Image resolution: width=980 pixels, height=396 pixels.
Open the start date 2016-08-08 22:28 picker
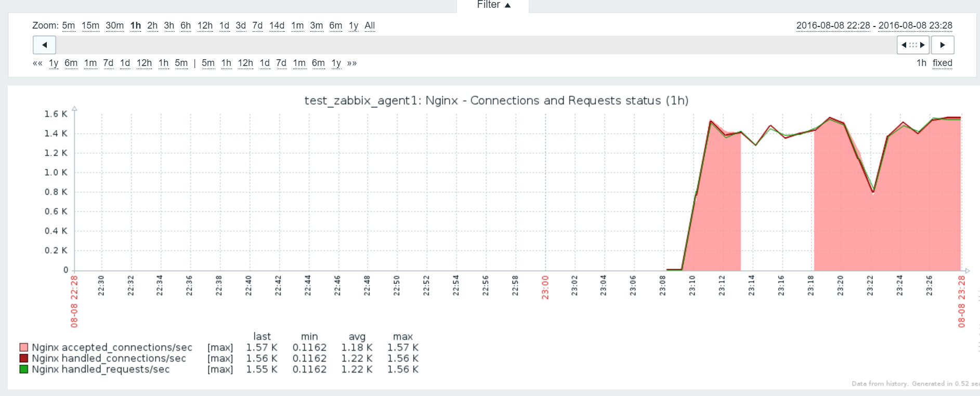[x=833, y=25]
